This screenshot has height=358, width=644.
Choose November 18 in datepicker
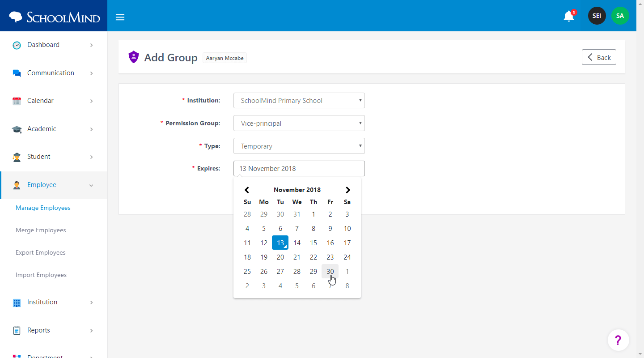click(x=247, y=257)
